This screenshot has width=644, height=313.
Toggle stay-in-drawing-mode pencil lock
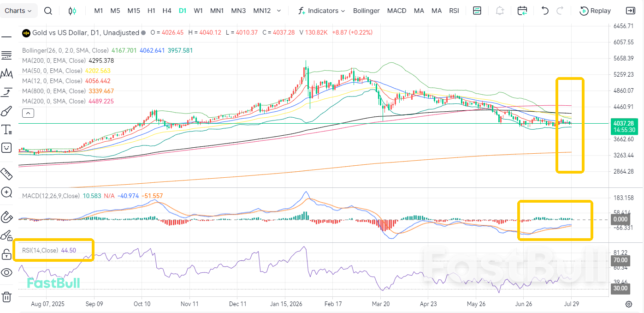6,235
